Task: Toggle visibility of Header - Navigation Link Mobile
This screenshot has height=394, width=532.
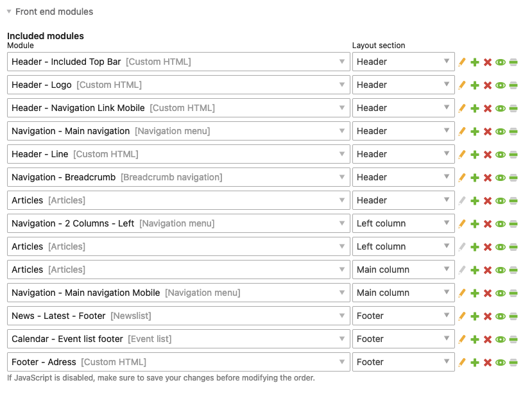Action: point(501,108)
